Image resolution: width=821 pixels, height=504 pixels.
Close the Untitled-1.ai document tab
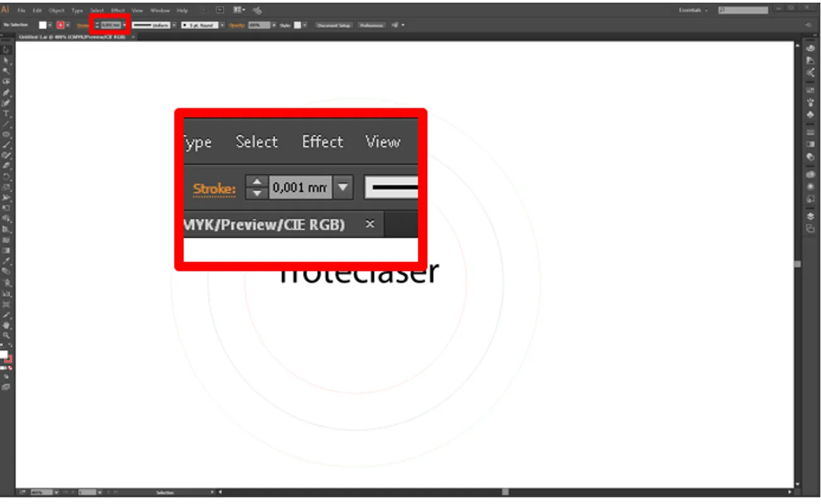point(132,37)
